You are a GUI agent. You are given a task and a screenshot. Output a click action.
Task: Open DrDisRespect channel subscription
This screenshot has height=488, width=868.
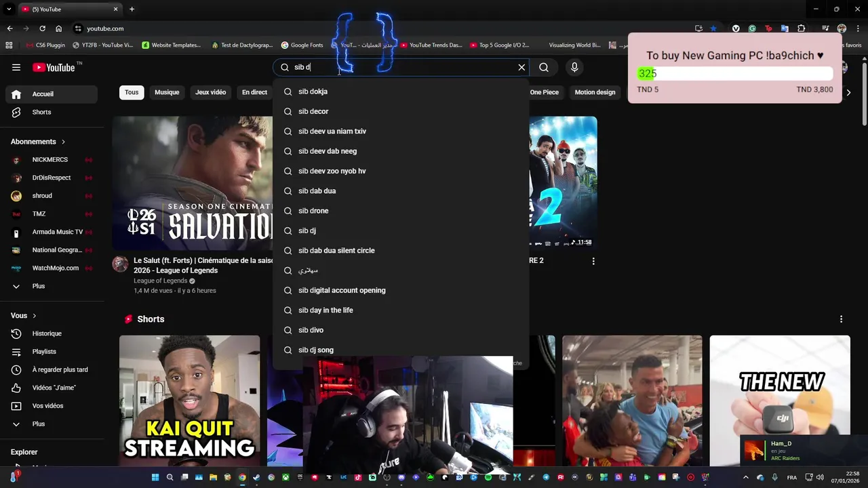52,178
